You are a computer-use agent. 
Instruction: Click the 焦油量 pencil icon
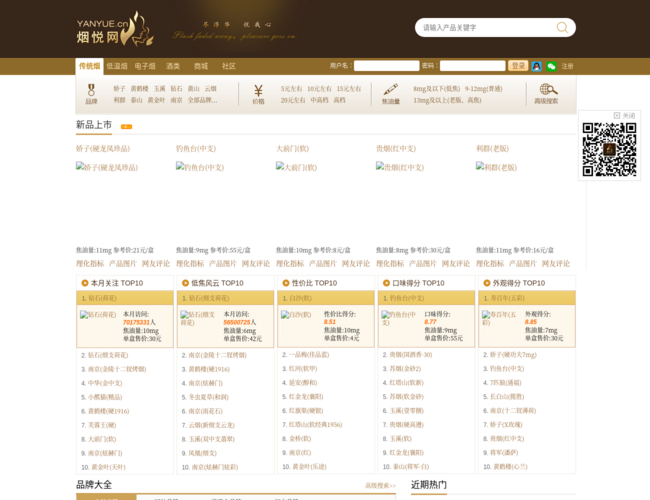click(390, 90)
